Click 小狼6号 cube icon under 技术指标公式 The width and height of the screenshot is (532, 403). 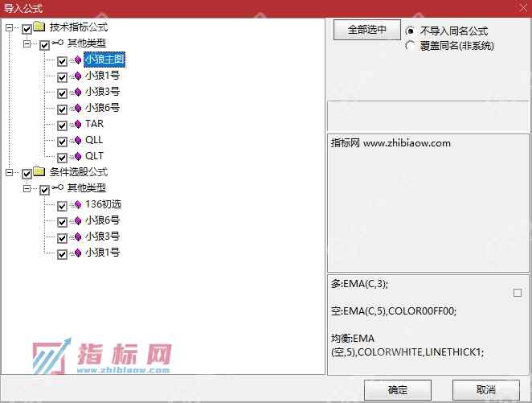(78, 108)
